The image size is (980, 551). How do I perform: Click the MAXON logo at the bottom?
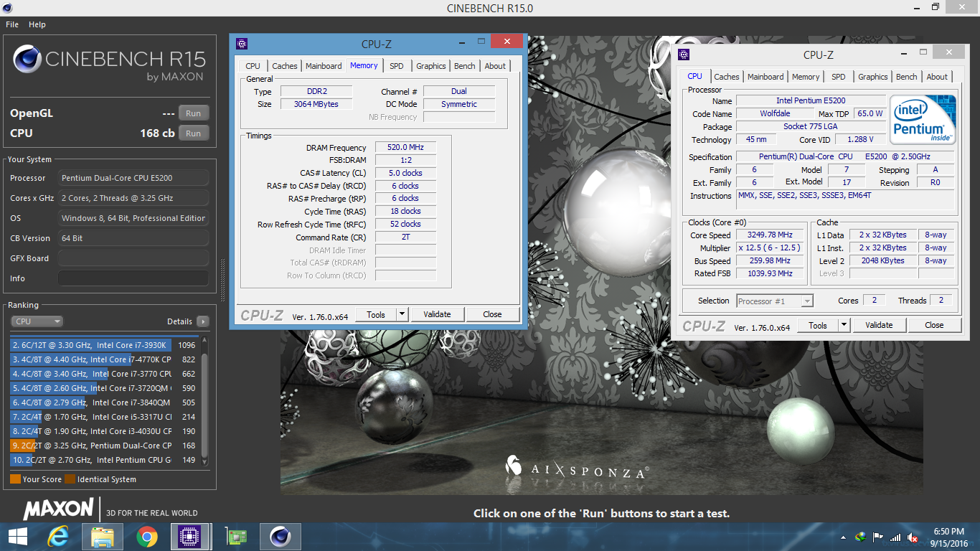[x=58, y=510]
